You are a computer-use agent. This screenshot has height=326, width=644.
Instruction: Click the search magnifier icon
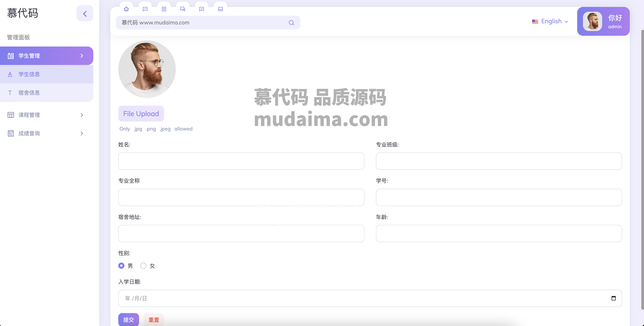291,23
